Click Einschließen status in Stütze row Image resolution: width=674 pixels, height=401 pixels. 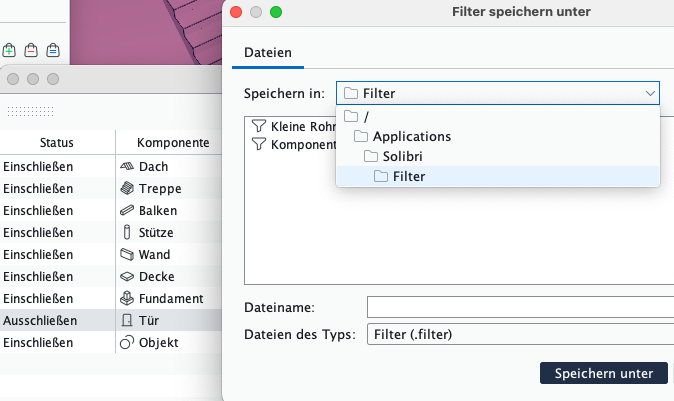(x=38, y=232)
